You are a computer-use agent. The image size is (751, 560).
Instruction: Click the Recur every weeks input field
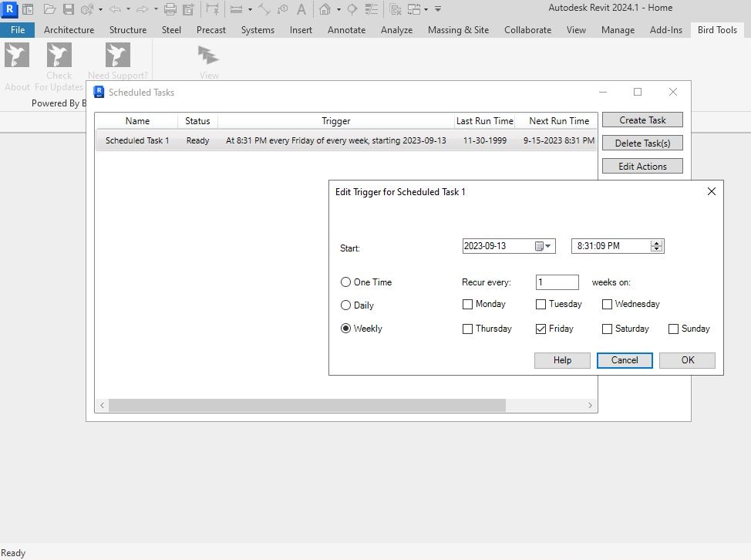[557, 282]
